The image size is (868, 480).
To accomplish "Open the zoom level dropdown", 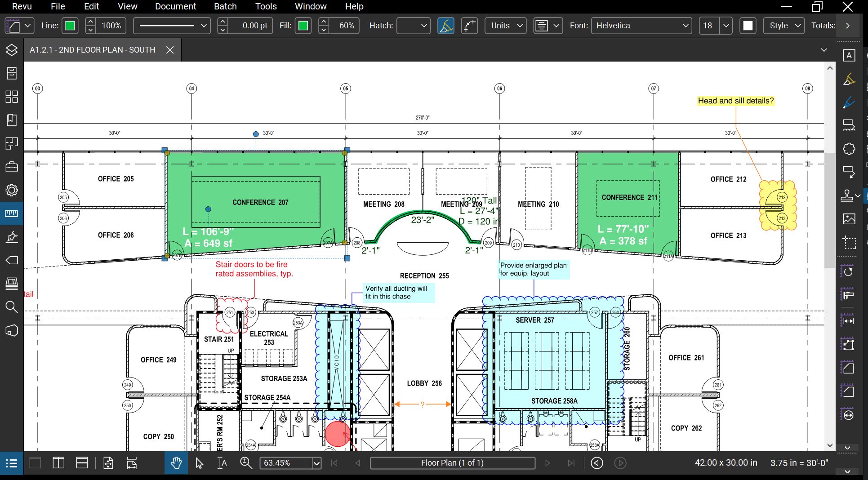I will [316, 463].
